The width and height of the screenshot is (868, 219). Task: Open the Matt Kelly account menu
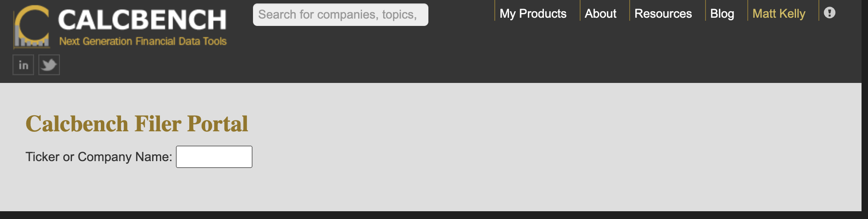coord(779,14)
